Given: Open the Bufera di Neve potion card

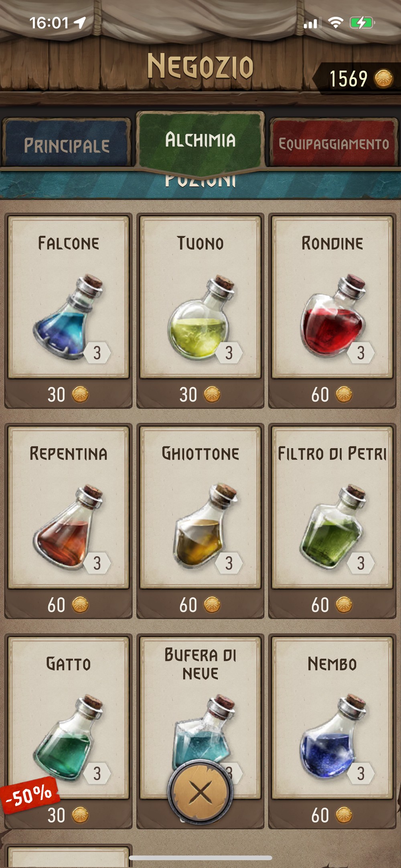Looking at the screenshot, I should (200, 718).
